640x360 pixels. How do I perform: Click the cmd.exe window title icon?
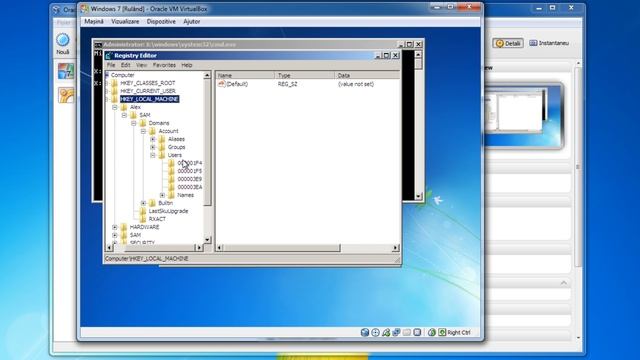98,44
